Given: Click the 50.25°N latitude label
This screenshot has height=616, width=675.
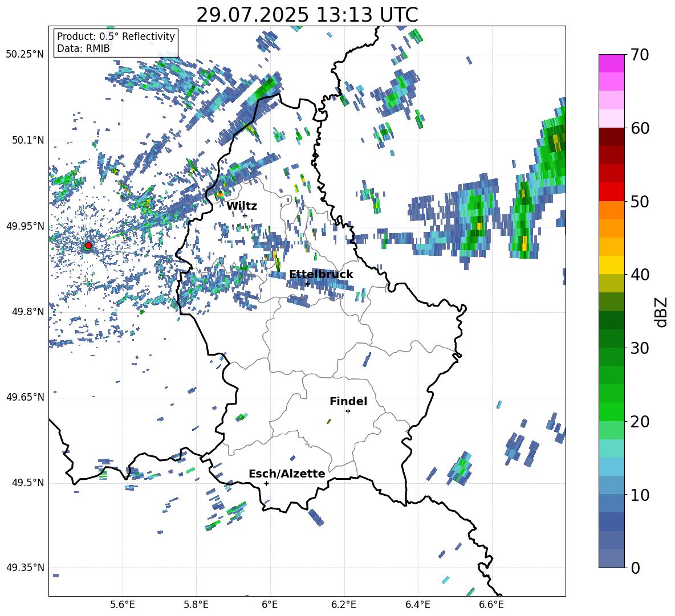Looking at the screenshot, I should 25,55.
